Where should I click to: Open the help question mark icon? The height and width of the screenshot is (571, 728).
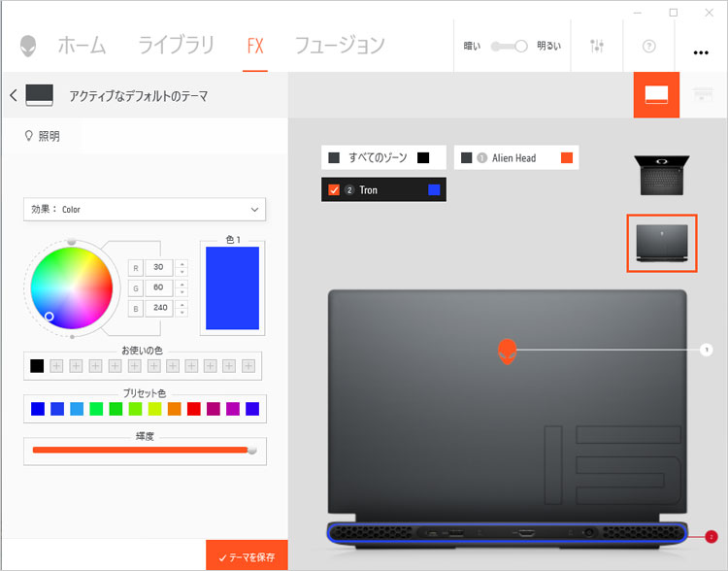(x=650, y=46)
